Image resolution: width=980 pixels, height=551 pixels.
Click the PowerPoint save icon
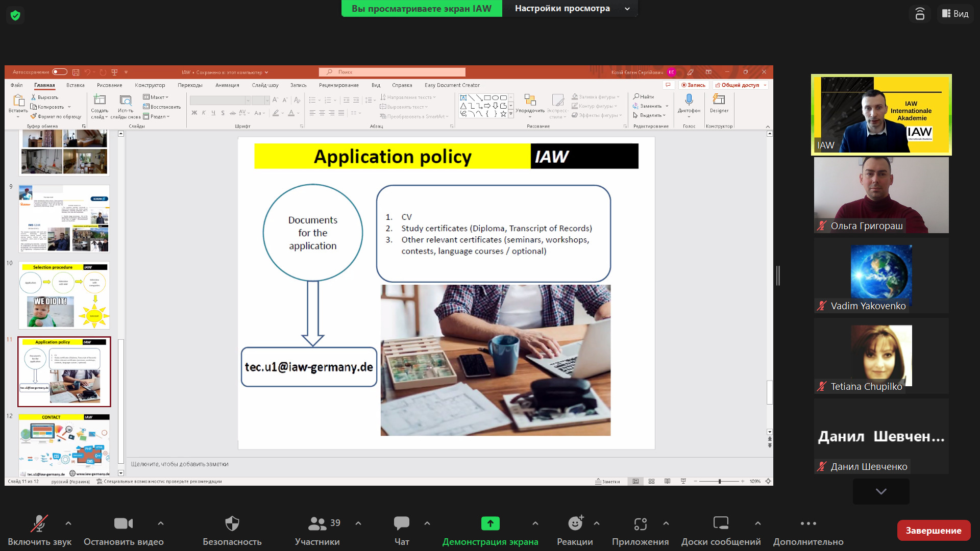[76, 72]
